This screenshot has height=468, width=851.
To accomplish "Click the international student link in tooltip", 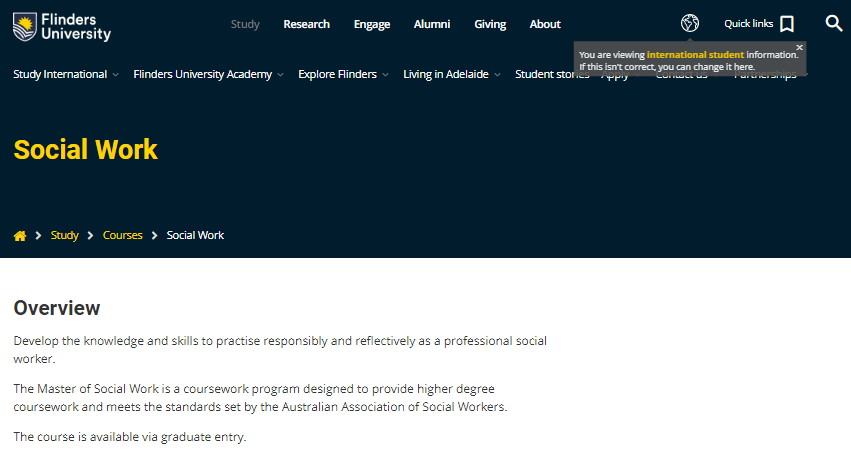I will point(695,55).
